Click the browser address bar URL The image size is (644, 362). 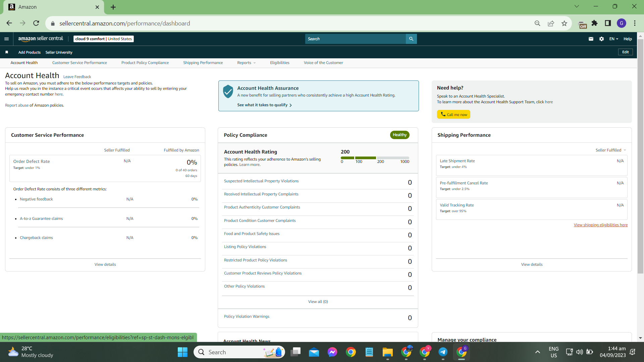[125, 23]
